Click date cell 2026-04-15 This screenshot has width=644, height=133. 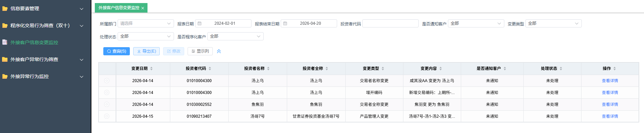click(x=143, y=116)
